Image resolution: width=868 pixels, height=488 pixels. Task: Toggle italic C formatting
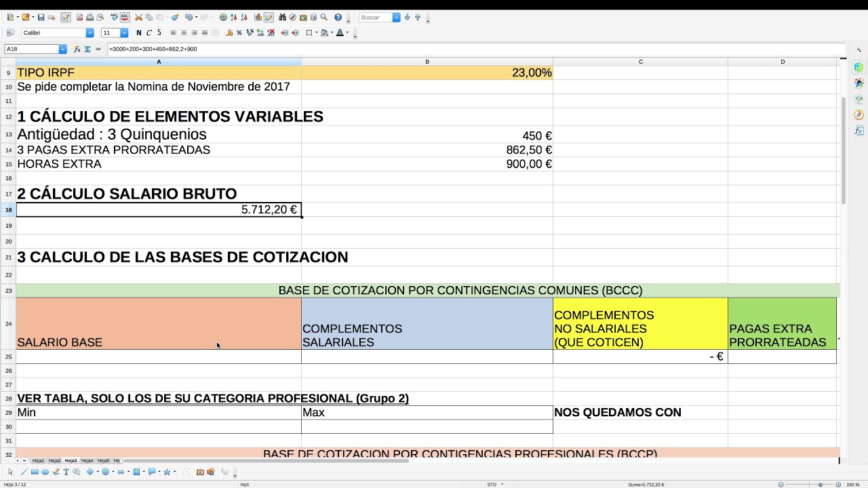coord(149,33)
